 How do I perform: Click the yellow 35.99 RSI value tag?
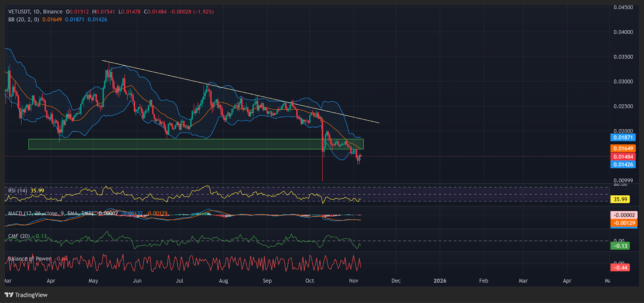point(620,199)
